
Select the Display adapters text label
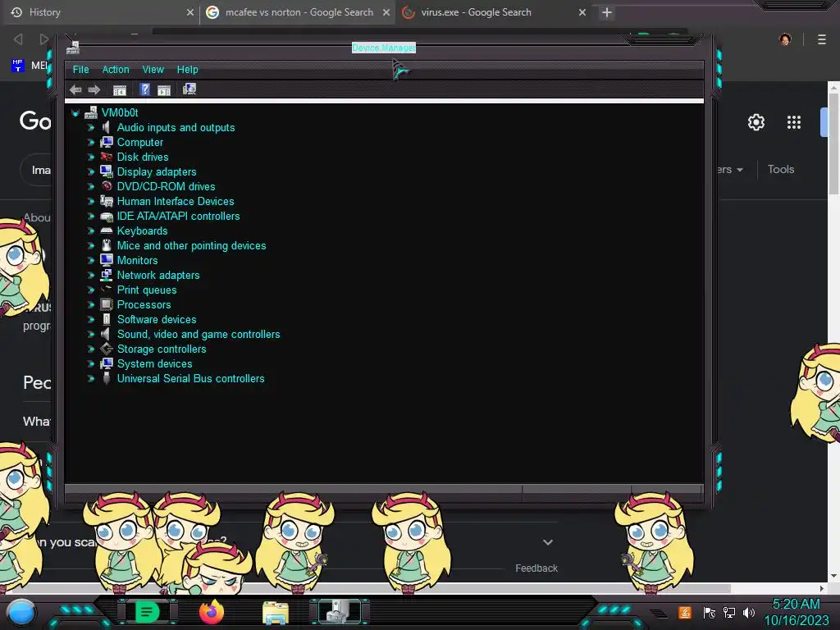pyautogui.click(x=157, y=172)
